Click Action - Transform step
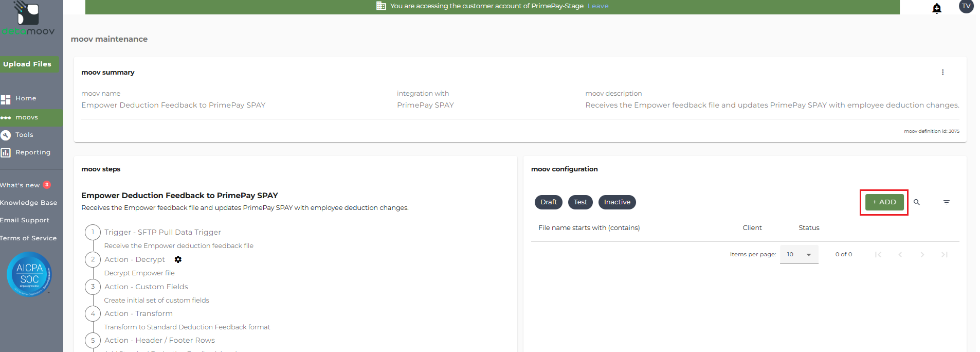The height and width of the screenshot is (352, 980). [138, 313]
